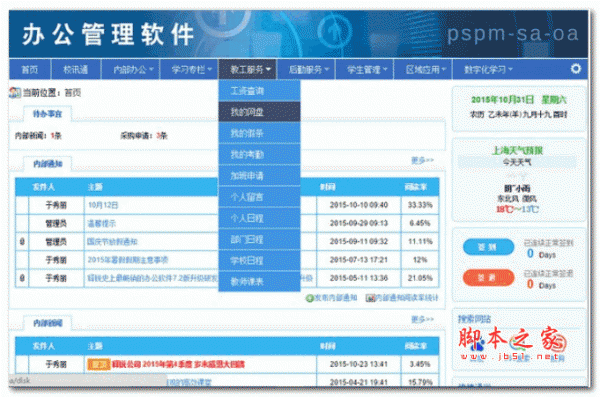
Task: Click the 33.33% read rate cell
Action: click(x=420, y=205)
